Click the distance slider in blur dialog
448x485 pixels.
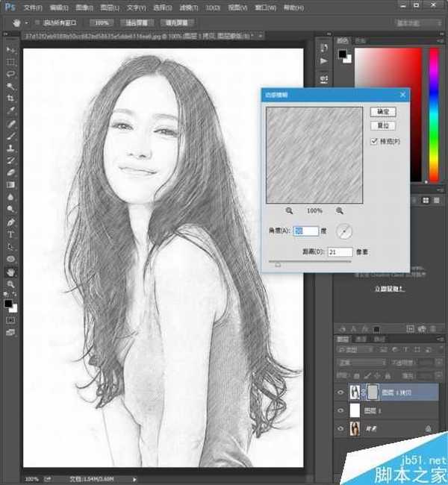pos(278,263)
